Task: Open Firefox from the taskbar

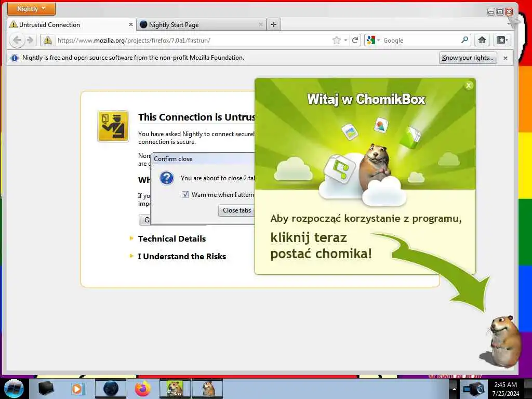Action: point(143,389)
